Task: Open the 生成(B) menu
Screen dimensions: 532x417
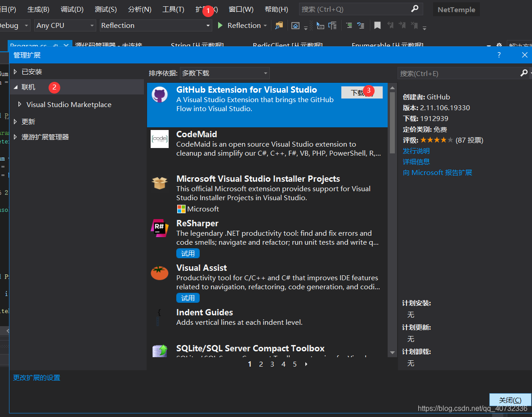Action: [38, 9]
